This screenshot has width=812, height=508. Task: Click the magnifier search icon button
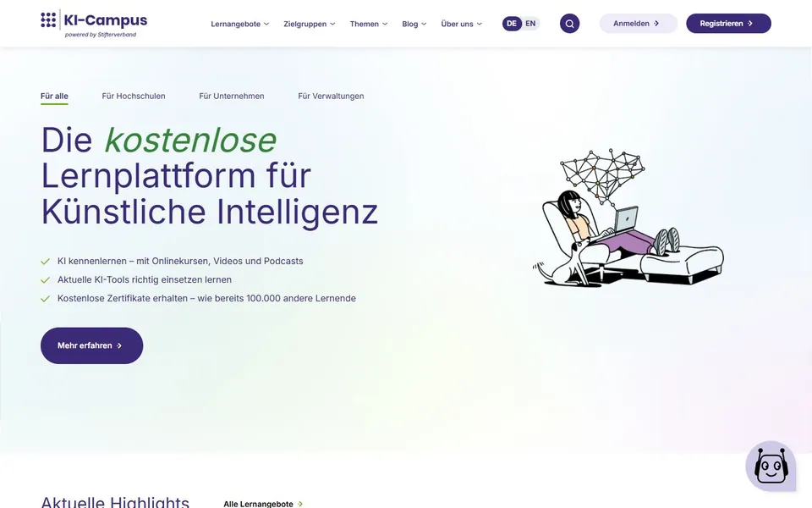[569, 24]
